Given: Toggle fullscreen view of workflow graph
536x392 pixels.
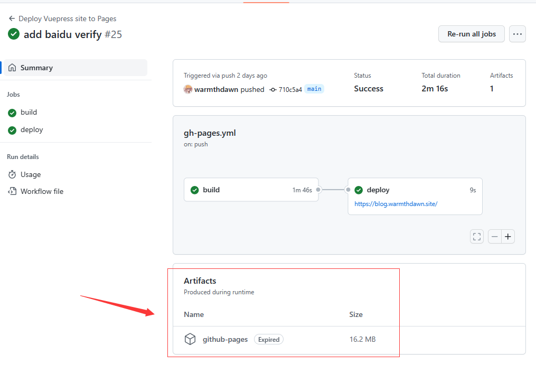Looking at the screenshot, I should coord(477,237).
